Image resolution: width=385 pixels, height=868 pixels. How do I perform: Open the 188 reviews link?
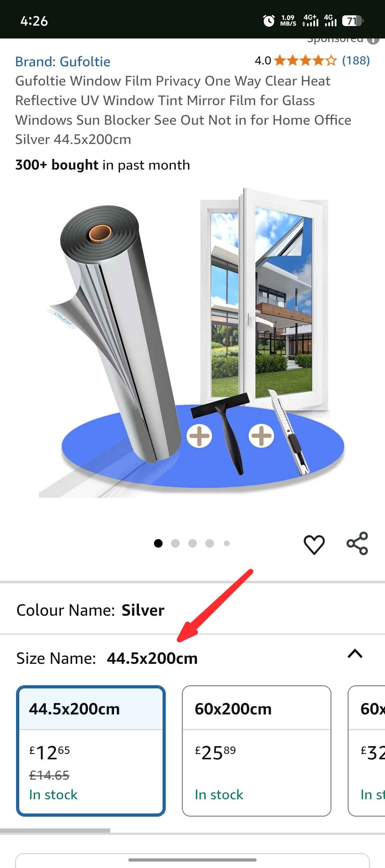(356, 61)
